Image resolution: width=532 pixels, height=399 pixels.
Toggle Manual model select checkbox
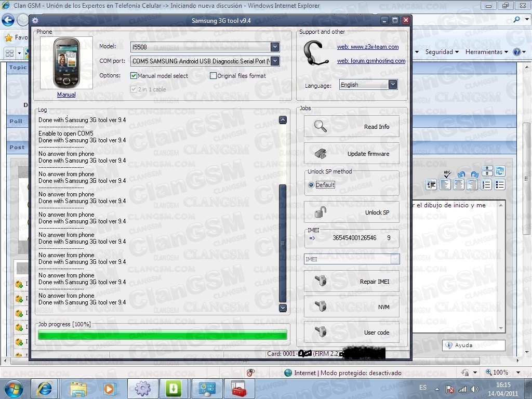tap(134, 76)
